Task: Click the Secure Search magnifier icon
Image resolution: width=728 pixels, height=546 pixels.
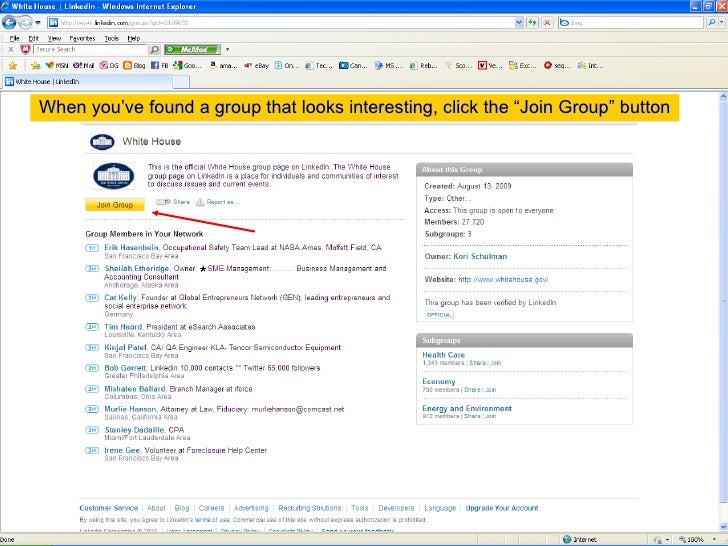Action: click(155, 49)
